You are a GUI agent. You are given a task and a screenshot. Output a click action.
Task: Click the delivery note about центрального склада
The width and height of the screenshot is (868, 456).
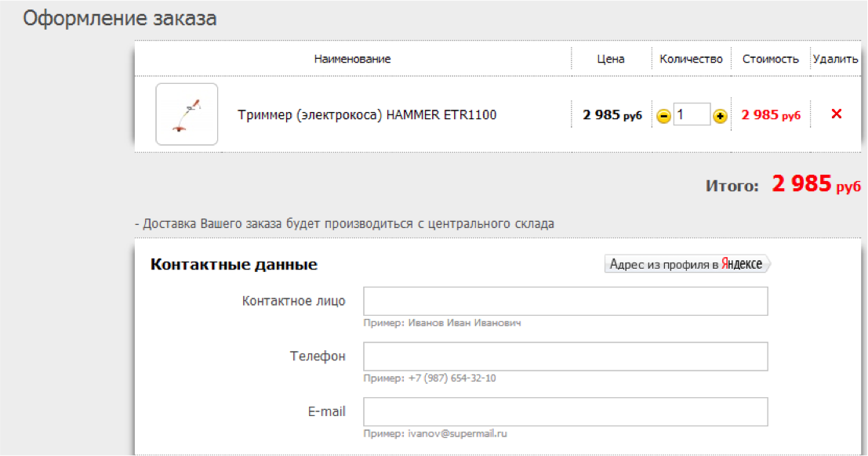[345, 223]
